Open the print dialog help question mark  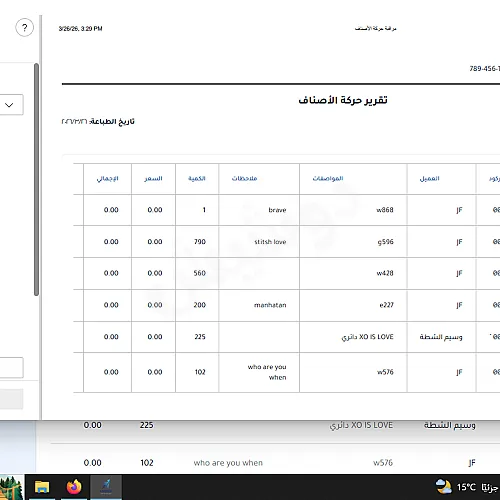point(24,27)
